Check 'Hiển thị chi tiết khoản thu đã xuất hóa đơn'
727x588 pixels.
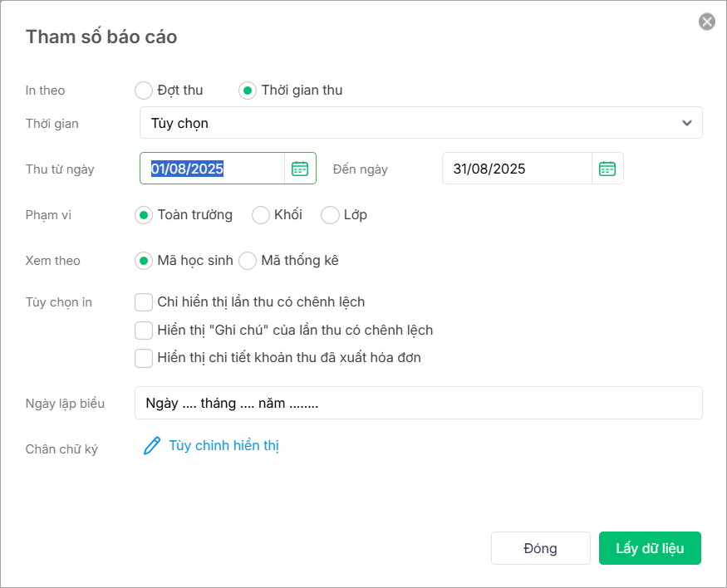point(144,359)
